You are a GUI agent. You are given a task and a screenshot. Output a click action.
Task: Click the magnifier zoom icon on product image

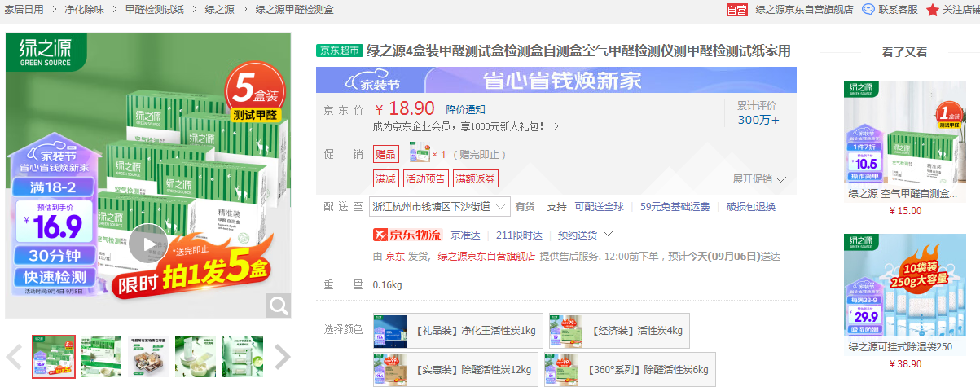point(279,306)
